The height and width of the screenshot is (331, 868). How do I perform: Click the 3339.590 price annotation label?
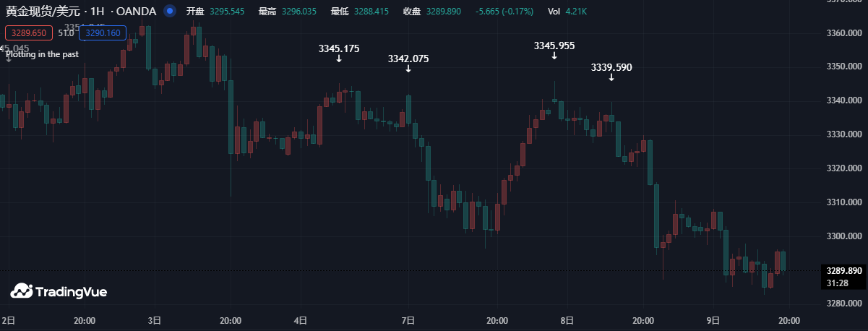point(611,67)
